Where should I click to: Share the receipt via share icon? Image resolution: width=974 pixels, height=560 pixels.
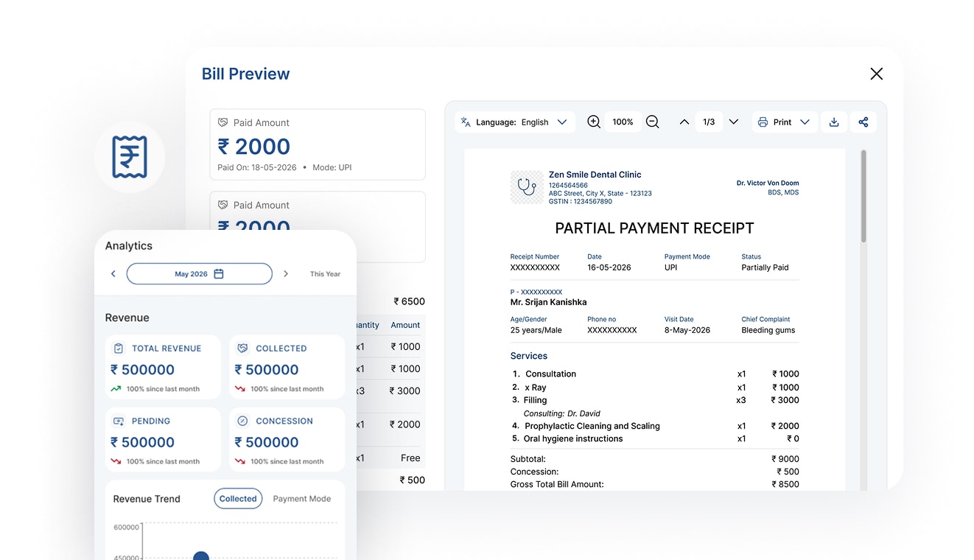point(863,122)
